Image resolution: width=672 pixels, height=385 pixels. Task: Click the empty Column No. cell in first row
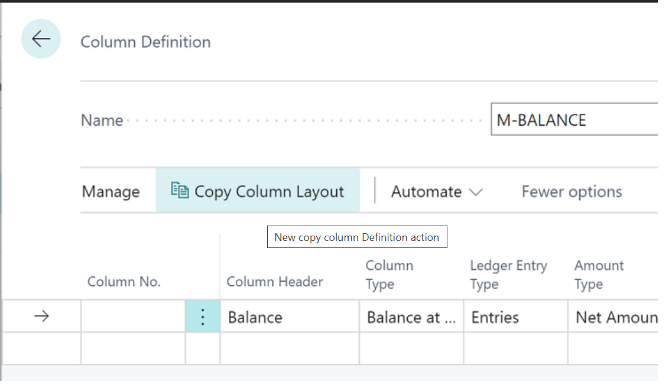[x=133, y=317]
